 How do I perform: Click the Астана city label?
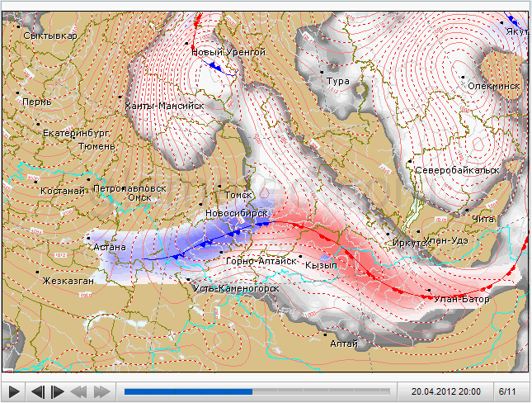(x=109, y=246)
